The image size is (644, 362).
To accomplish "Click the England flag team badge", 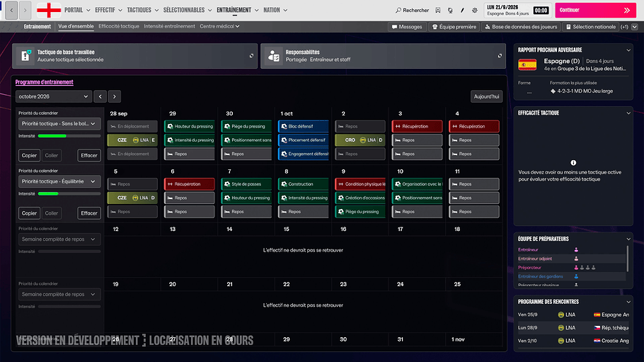I will (49, 11).
